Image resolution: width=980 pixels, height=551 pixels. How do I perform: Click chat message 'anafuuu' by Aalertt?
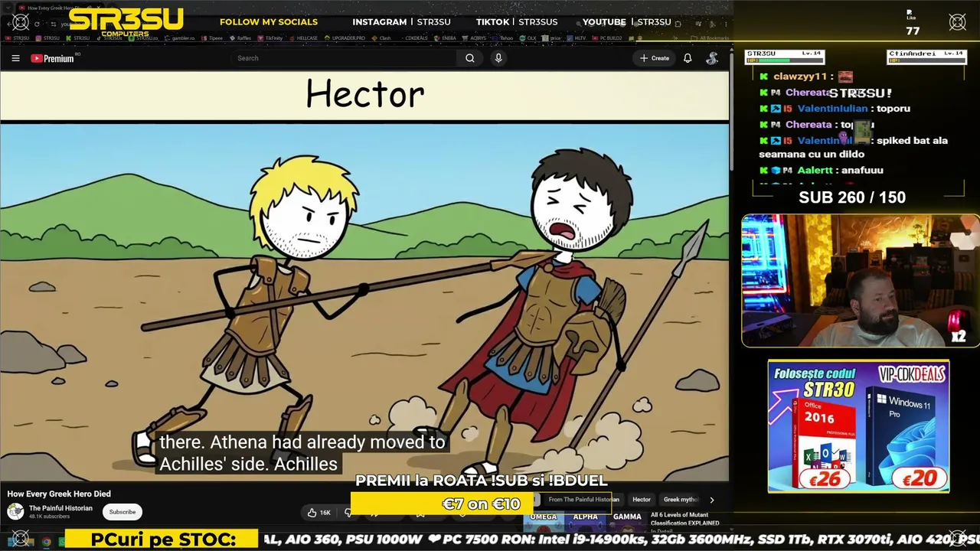click(x=861, y=171)
